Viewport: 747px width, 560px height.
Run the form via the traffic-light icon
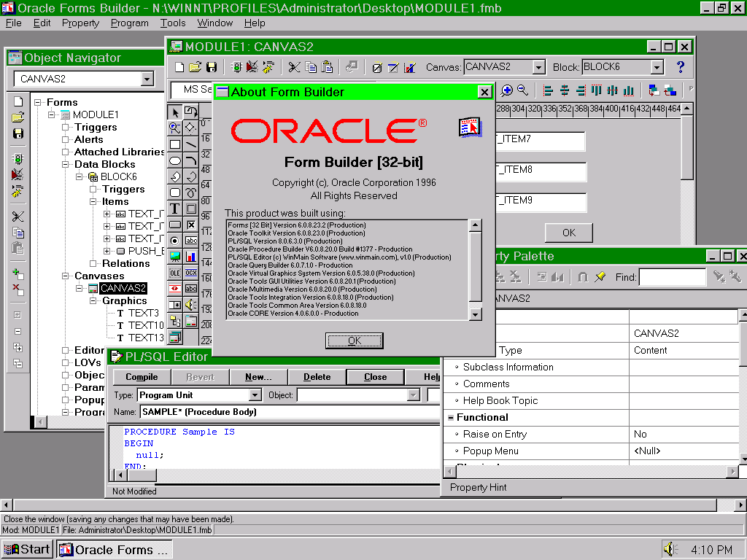click(x=237, y=68)
